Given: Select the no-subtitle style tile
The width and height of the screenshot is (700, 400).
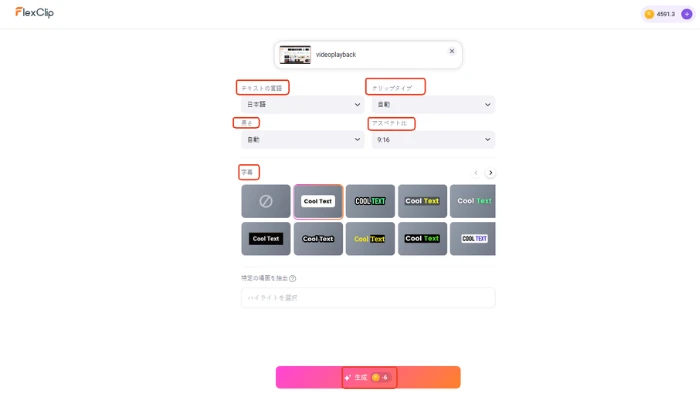Looking at the screenshot, I should tap(266, 201).
